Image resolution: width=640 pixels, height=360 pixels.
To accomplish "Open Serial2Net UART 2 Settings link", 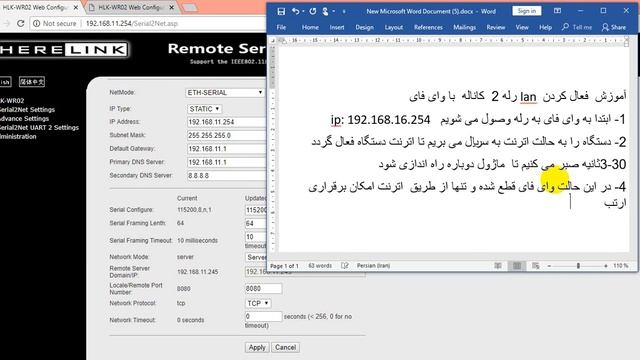I will pos(39,128).
